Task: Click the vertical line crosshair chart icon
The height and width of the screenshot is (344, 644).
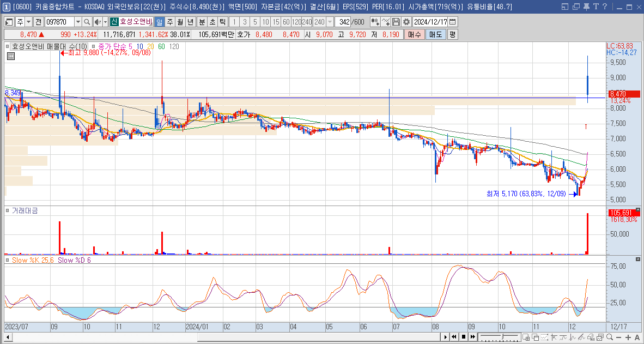Action: [572, 337]
